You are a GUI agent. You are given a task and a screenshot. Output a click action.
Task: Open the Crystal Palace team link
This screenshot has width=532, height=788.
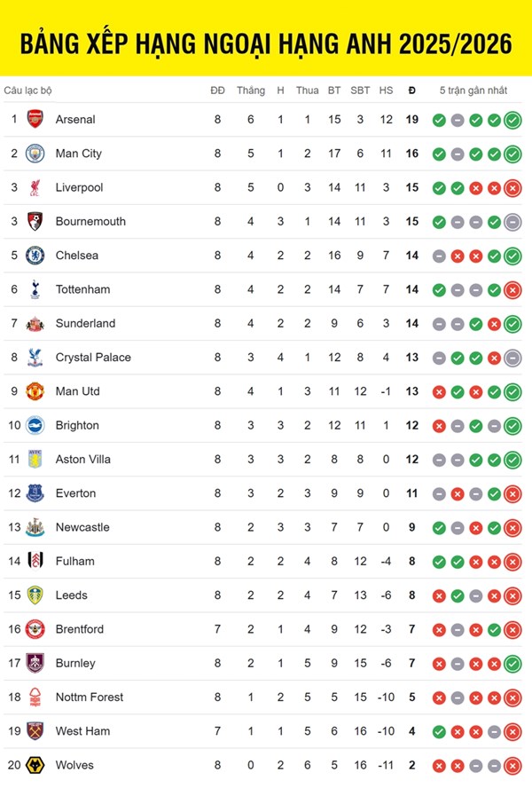[x=93, y=358]
